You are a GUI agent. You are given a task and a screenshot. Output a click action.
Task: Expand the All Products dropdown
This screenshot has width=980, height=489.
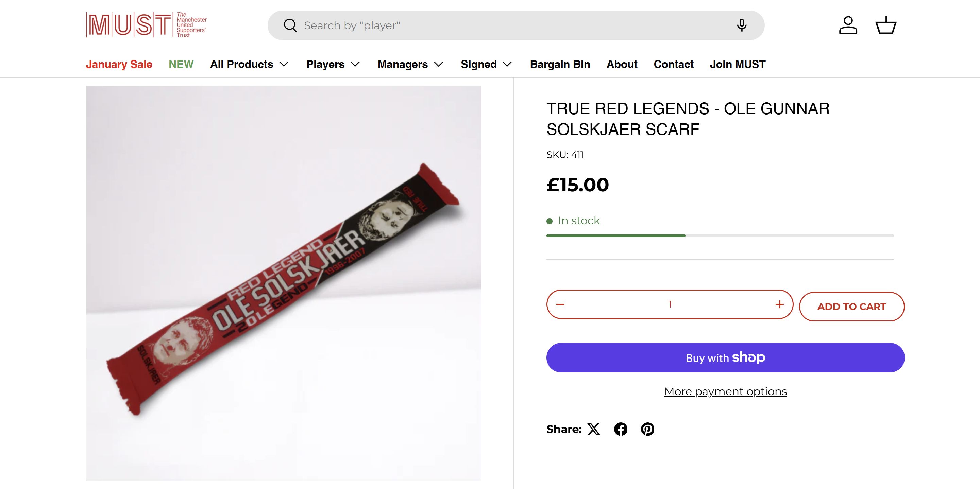pyautogui.click(x=249, y=64)
